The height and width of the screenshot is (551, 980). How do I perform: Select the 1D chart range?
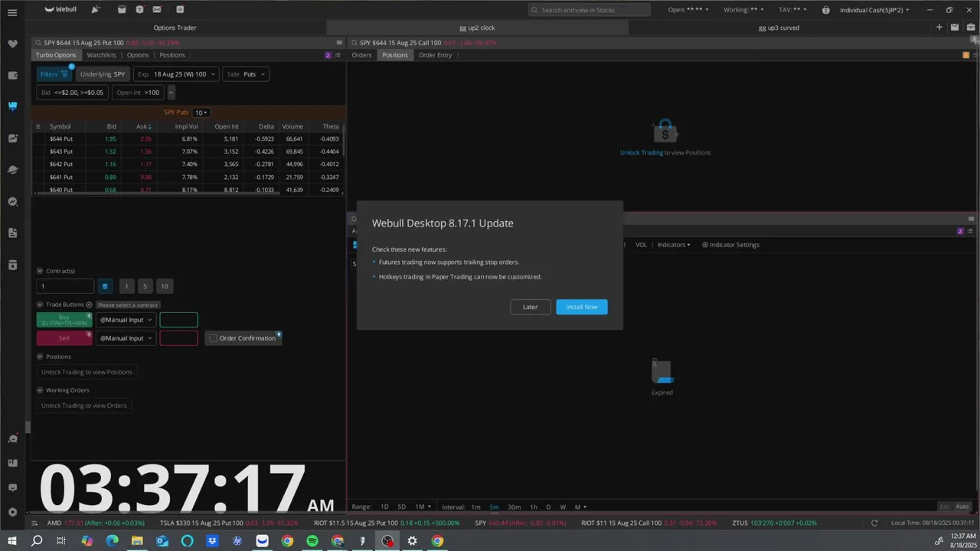pos(384,507)
